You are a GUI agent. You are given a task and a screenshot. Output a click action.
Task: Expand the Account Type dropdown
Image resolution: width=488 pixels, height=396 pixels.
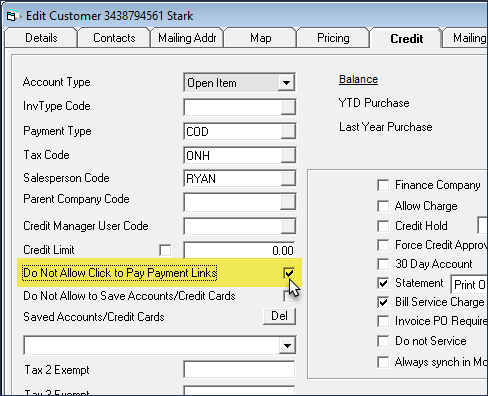[286, 82]
